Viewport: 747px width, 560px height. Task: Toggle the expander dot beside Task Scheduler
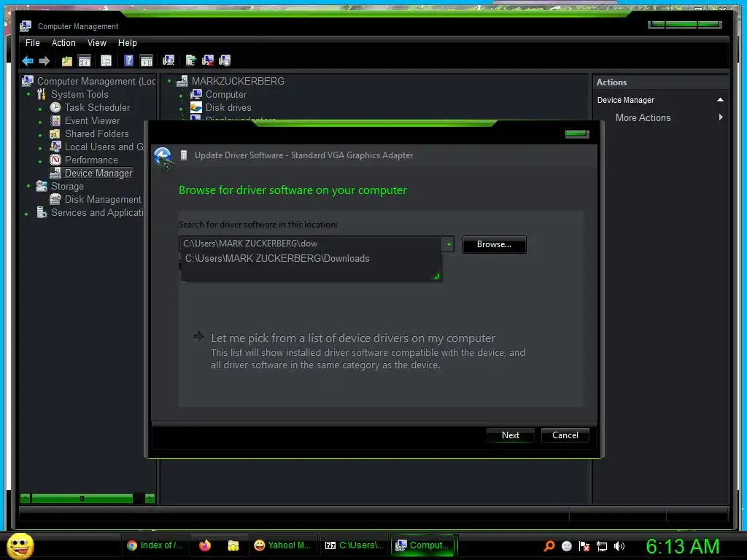(x=40, y=109)
